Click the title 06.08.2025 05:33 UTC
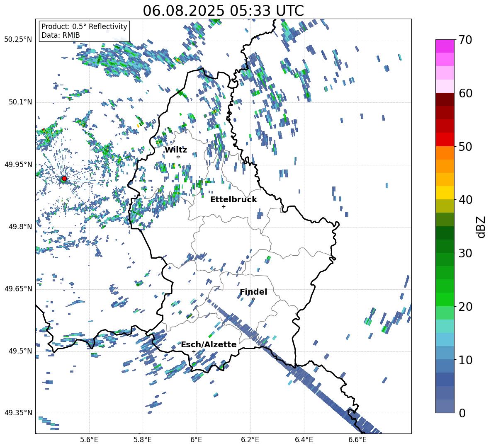The width and height of the screenshot is (491, 448). [223, 11]
